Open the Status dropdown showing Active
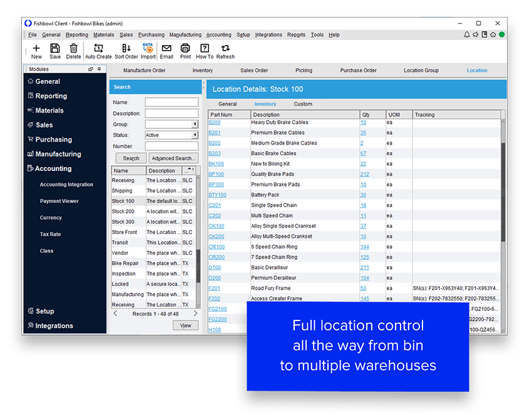 pyautogui.click(x=195, y=135)
